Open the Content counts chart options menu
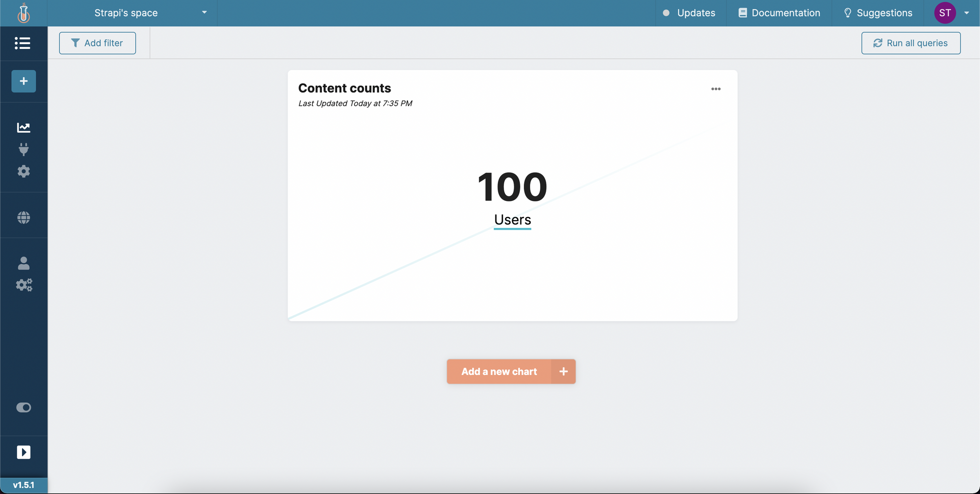 tap(715, 89)
